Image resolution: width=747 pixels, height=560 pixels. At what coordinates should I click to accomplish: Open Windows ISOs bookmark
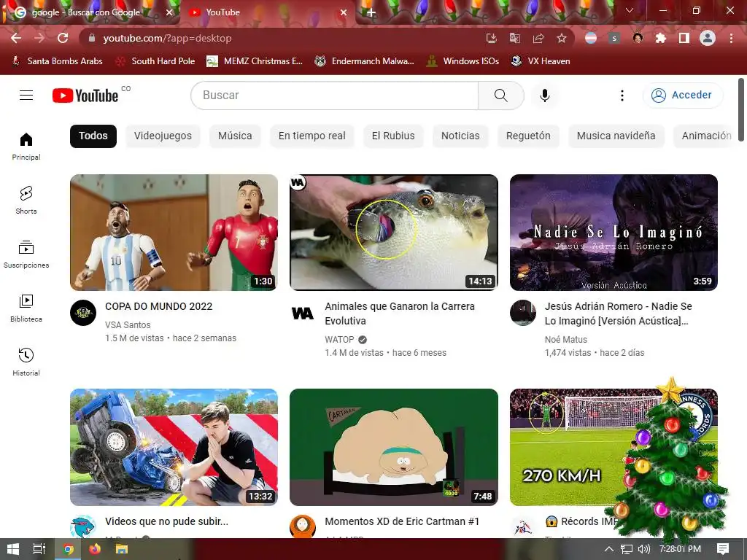click(x=463, y=61)
